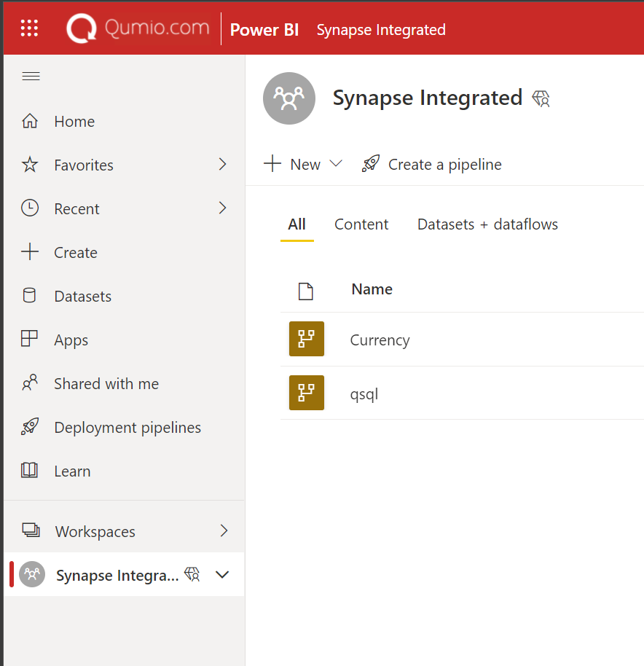Click the plus icon beside New

click(x=272, y=163)
